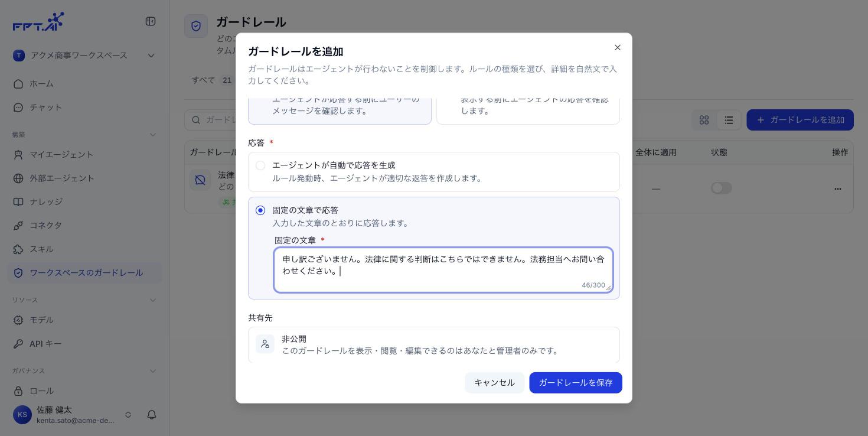Select 固定の文章で応答 radio option
The width and height of the screenshot is (868, 436).
[x=260, y=210]
